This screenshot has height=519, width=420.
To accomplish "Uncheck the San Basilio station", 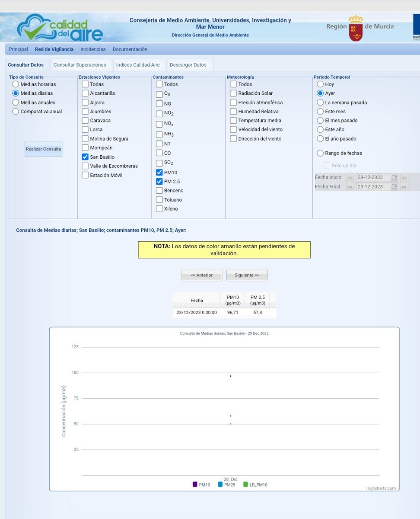I will [x=86, y=157].
